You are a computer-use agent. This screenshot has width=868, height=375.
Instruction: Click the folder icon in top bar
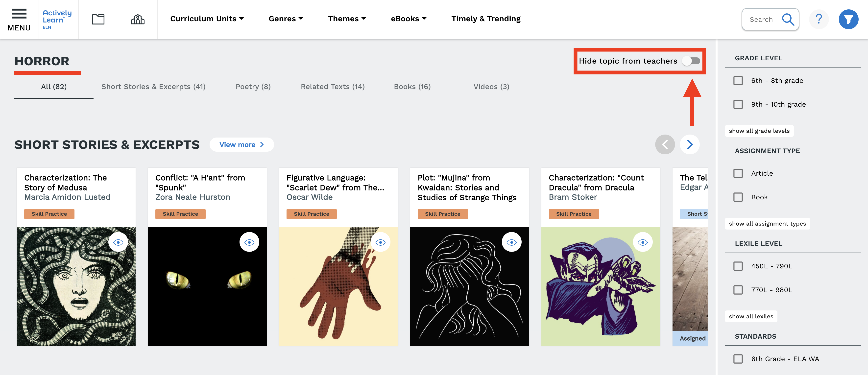[x=98, y=19]
